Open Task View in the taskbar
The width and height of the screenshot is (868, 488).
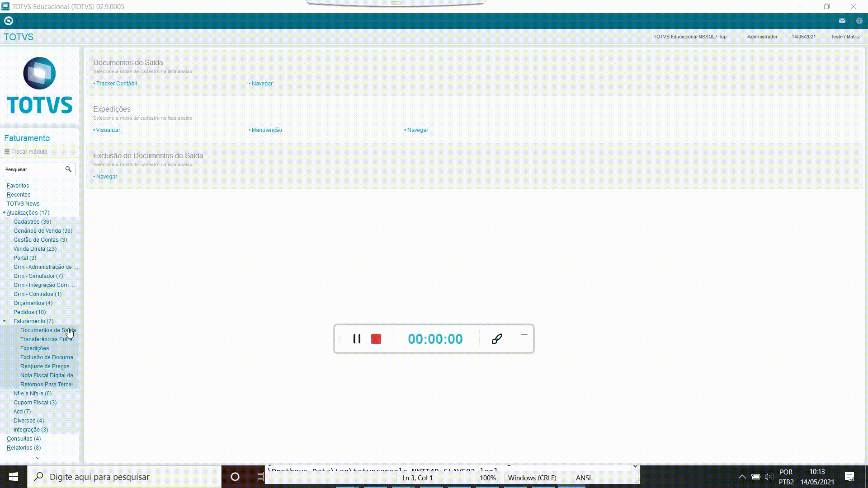pos(260,477)
